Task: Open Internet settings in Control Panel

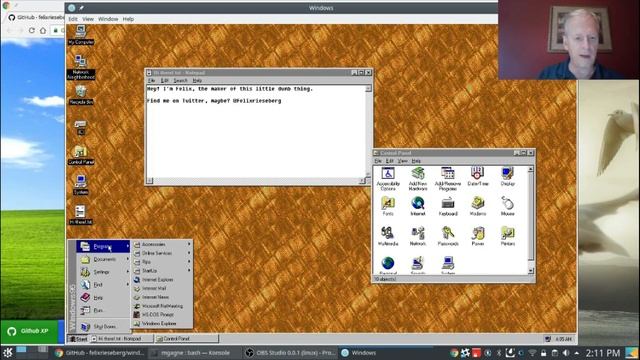Action: pos(418,206)
